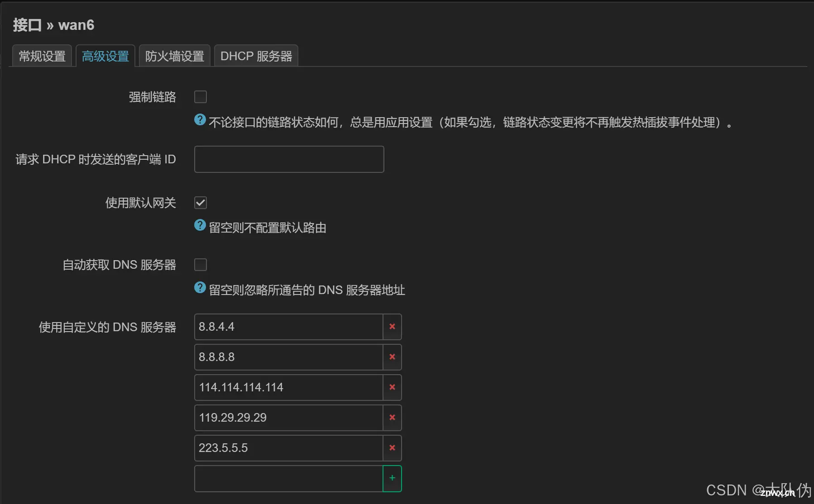Edit the 8.8.4.4 DNS field
This screenshot has height=504, width=814.
point(288,327)
